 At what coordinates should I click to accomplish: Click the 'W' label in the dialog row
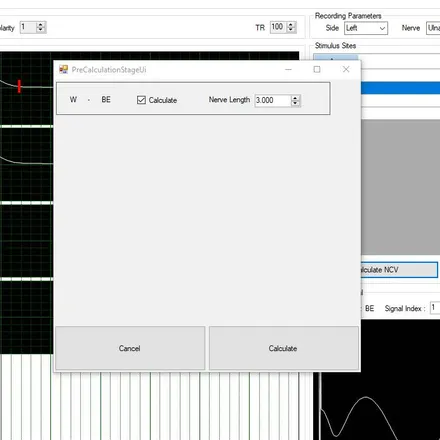73,100
